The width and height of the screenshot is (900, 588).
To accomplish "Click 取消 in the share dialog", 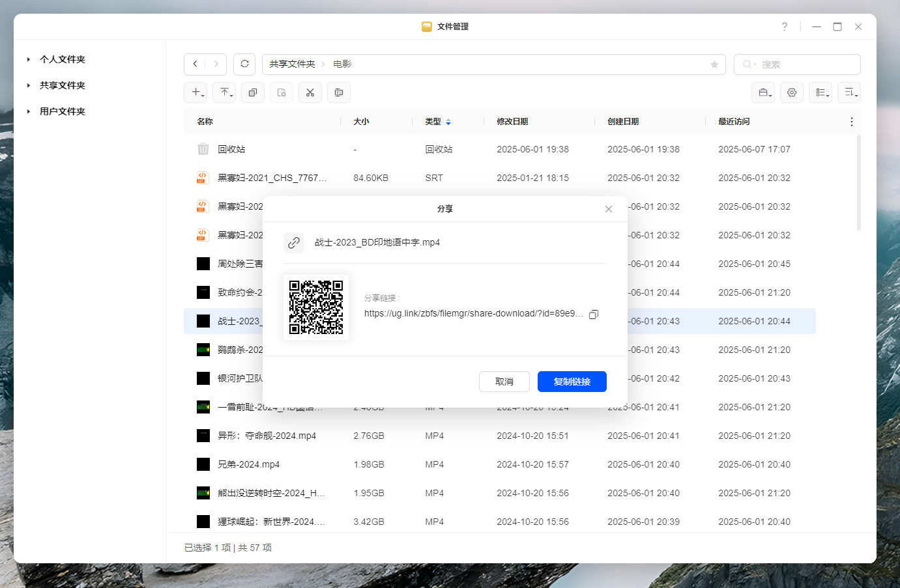I will pos(504,382).
